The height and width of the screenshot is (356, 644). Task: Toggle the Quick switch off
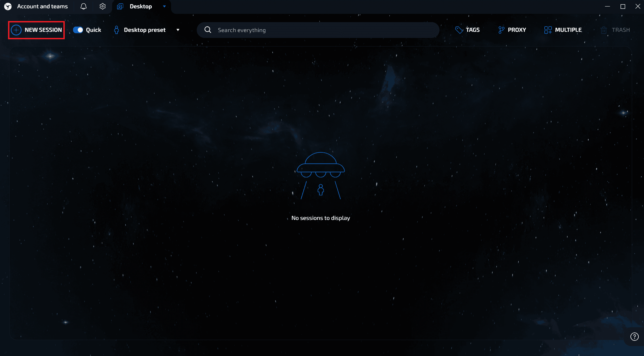click(78, 30)
